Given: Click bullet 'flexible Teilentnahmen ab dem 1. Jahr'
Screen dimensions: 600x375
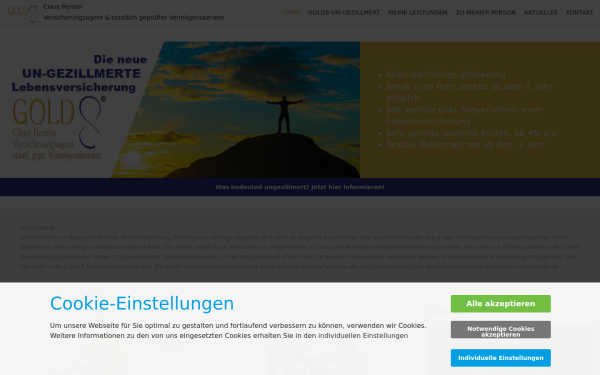Looking at the screenshot, I should [465, 145].
